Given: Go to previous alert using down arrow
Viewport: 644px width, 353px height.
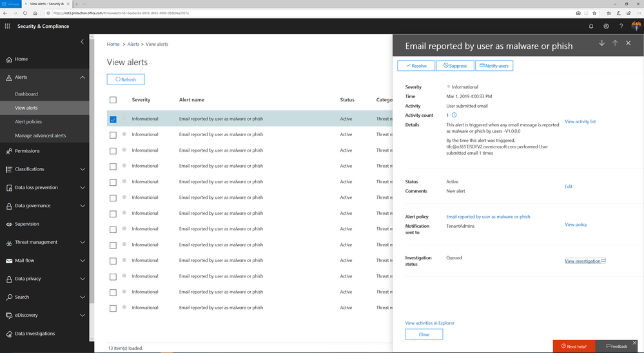Looking at the screenshot, I should click(601, 43).
